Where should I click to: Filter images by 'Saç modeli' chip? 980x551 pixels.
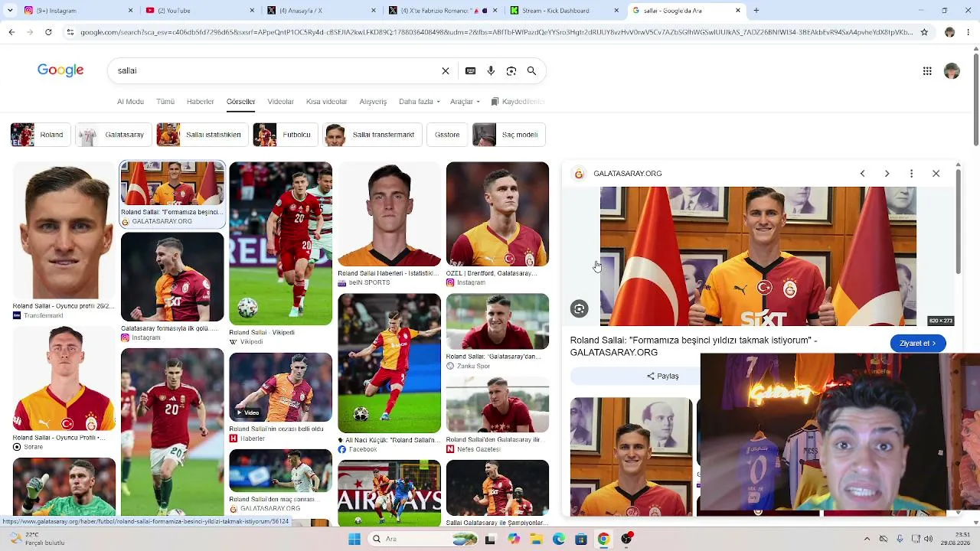click(x=509, y=135)
